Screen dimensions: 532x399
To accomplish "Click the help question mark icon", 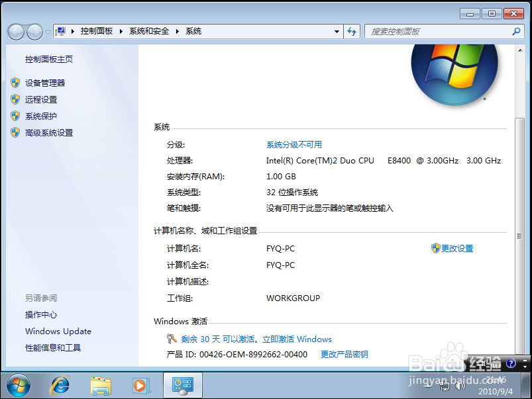I will [511, 363].
